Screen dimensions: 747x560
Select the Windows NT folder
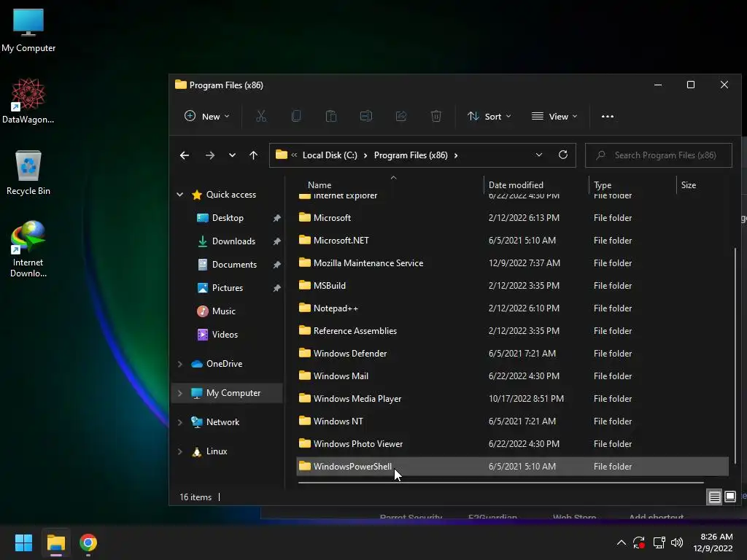[512, 421]
